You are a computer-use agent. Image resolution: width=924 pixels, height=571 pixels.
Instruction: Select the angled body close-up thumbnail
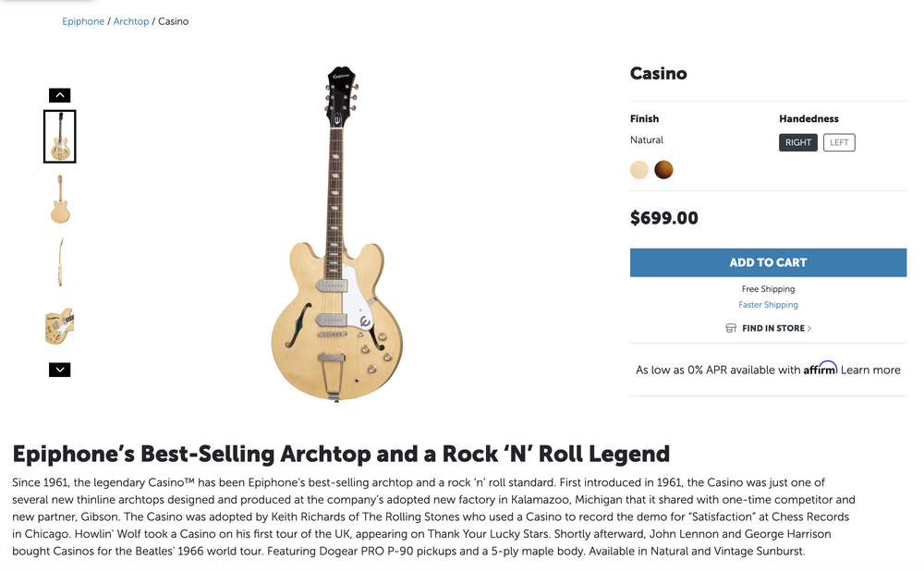click(60, 325)
